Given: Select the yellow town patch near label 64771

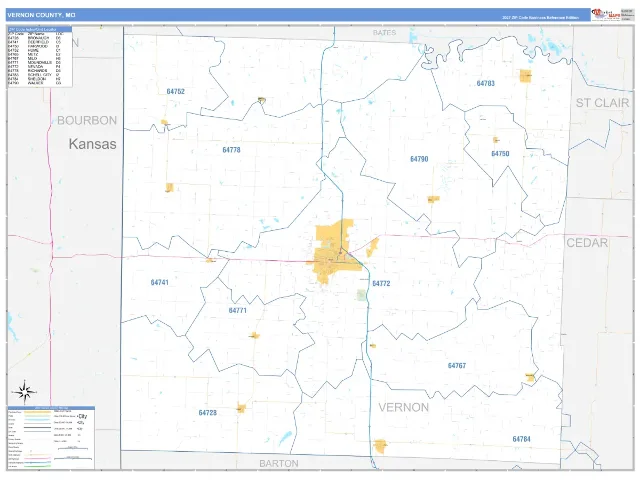Looking at the screenshot, I should click(254, 336).
